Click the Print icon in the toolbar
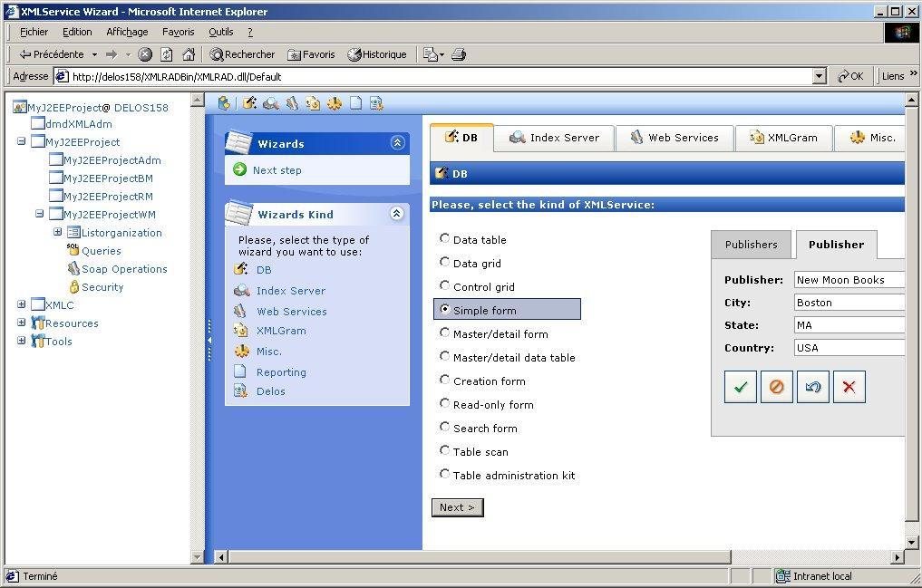 point(459,54)
